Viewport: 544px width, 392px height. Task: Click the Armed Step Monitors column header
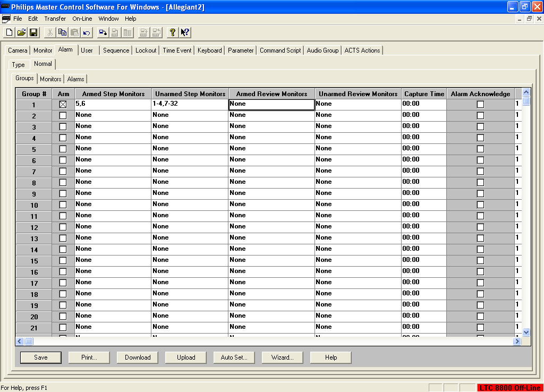[x=113, y=93]
